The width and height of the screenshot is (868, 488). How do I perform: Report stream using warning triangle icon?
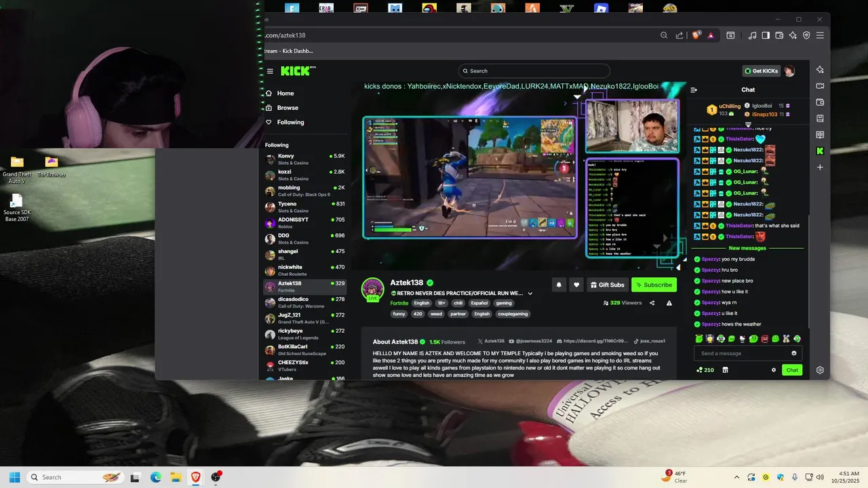669,303
